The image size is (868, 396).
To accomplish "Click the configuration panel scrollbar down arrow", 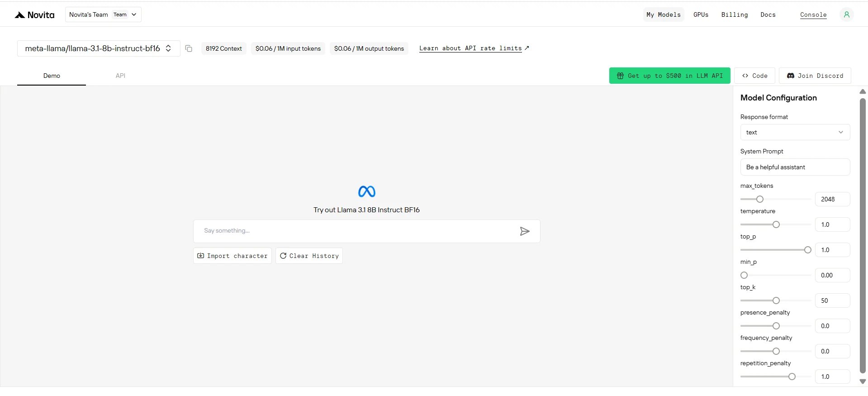I will click(x=863, y=382).
